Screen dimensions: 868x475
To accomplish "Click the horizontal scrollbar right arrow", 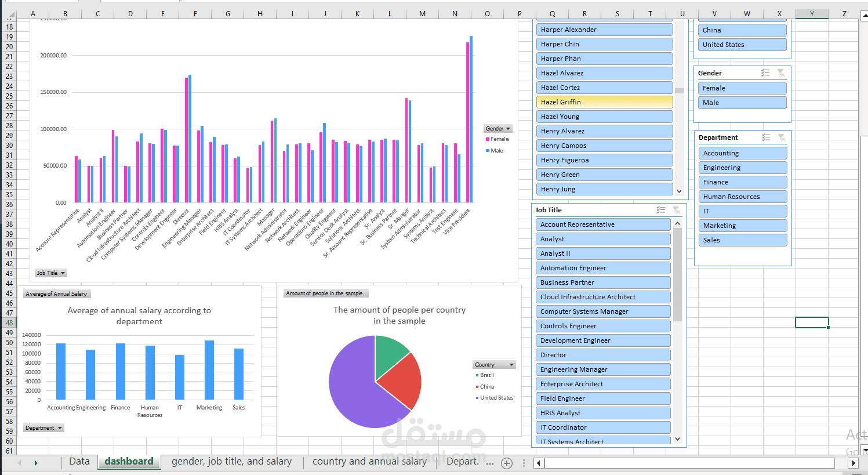I will pos(853,463).
